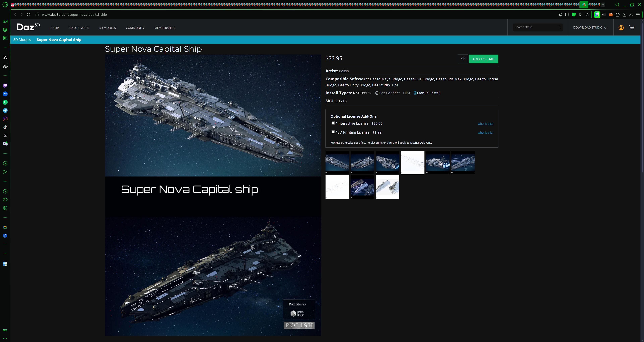Open new tab with plus button
644x342 pixels.
tap(603, 5)
